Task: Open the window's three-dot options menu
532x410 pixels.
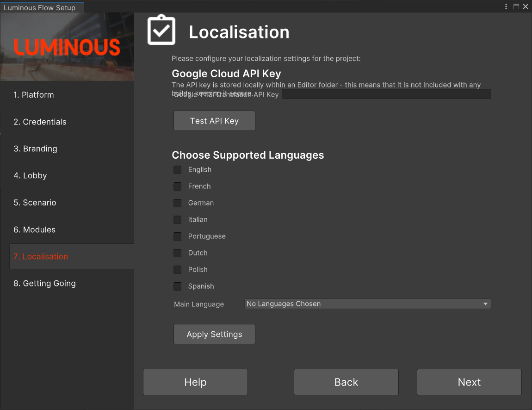Action: (506, 6)
